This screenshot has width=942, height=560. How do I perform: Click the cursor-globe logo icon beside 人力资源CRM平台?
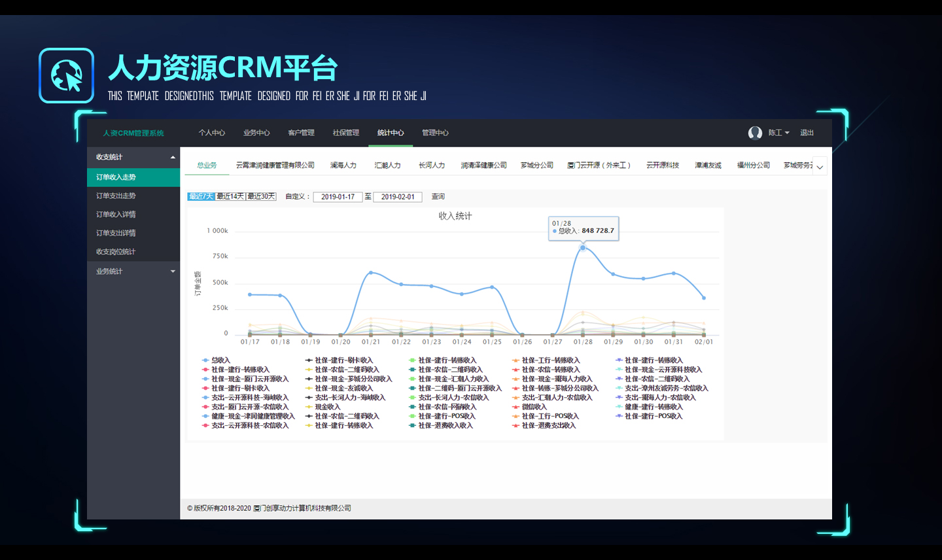[66, 75]
